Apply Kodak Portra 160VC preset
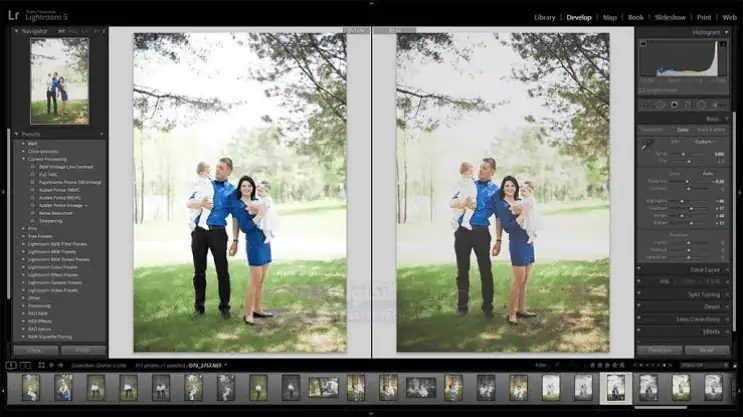Viewport: 743px width, 418px height. click(x=59, y=190)
